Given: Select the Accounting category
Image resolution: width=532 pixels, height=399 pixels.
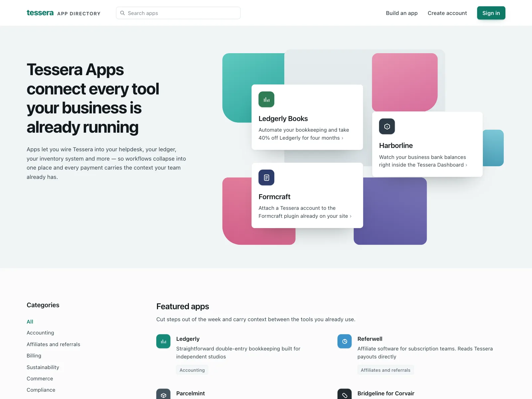Looking at the screenshot, I should pos(40,333).
